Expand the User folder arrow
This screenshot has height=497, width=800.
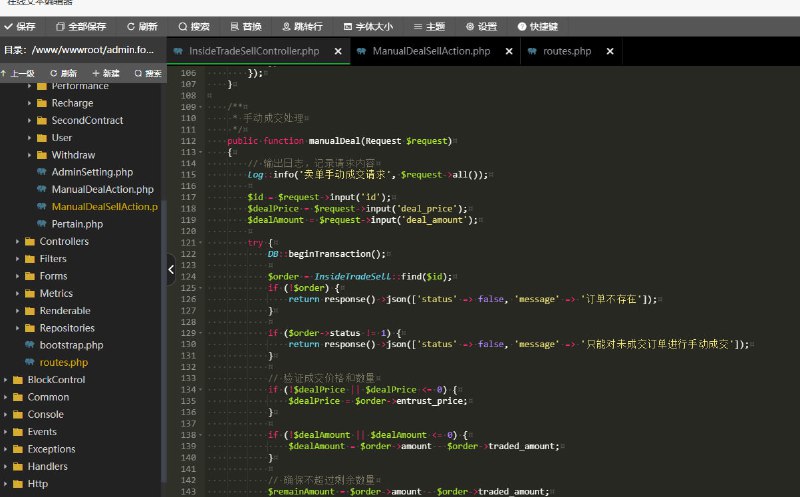[29, 138]
